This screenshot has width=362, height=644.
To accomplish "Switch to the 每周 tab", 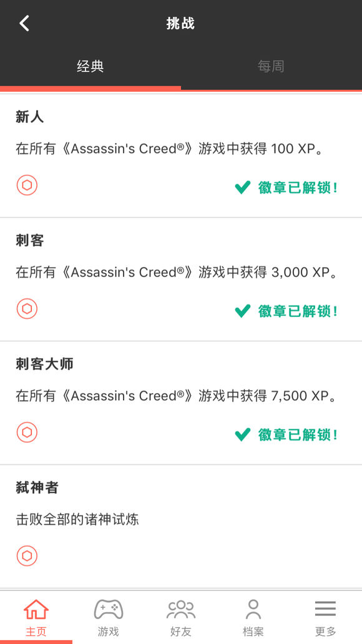I will [271, 67].
